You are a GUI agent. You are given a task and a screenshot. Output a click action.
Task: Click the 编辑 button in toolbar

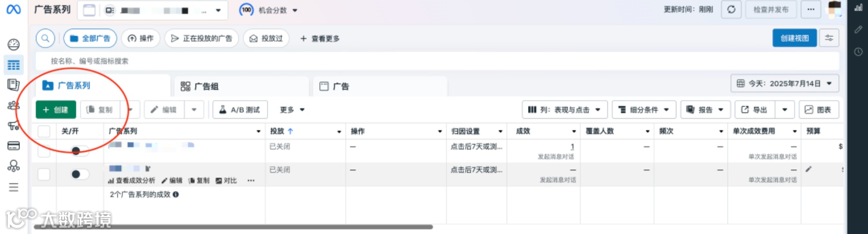(x=164, y=109)
